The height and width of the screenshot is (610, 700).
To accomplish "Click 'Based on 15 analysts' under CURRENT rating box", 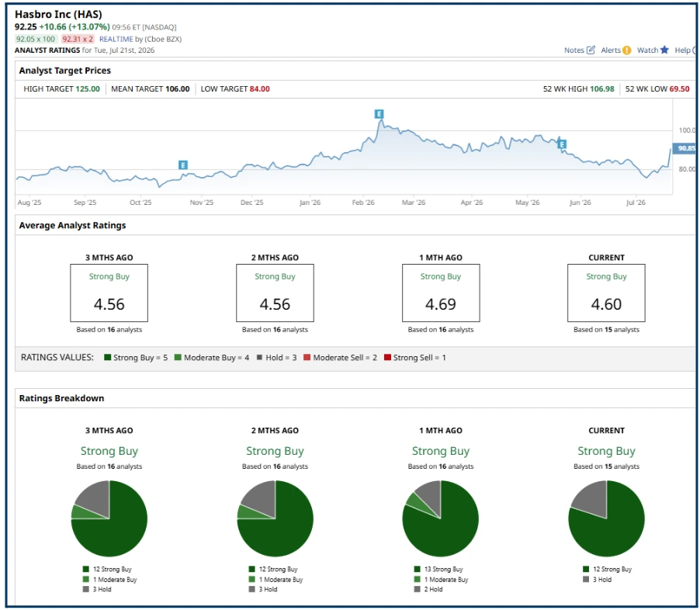I will click(606, 330).
